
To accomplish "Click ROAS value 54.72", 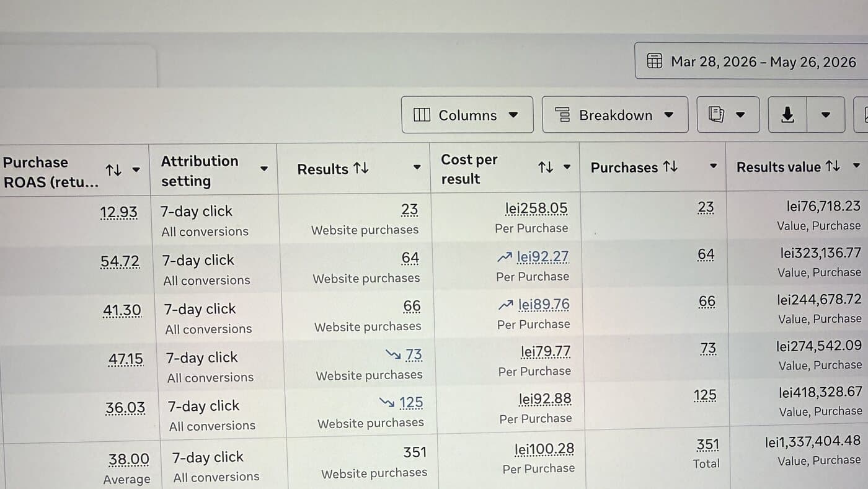I will pos(120,262).
